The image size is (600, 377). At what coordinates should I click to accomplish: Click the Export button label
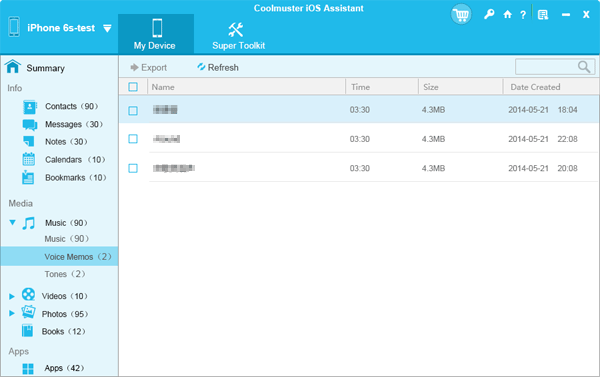154,67
